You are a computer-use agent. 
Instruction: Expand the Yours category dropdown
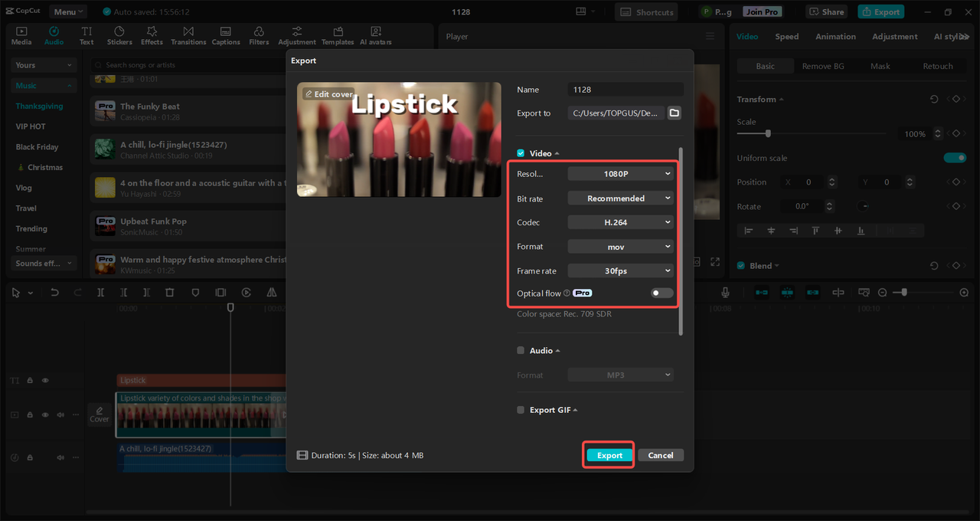pos(44,65)
